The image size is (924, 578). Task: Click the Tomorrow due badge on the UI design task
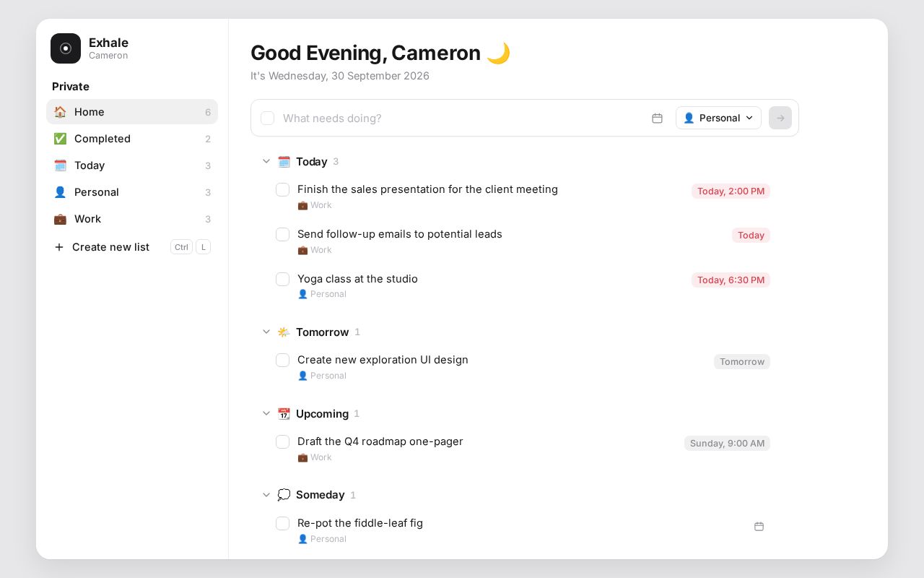tap(742, 362)
